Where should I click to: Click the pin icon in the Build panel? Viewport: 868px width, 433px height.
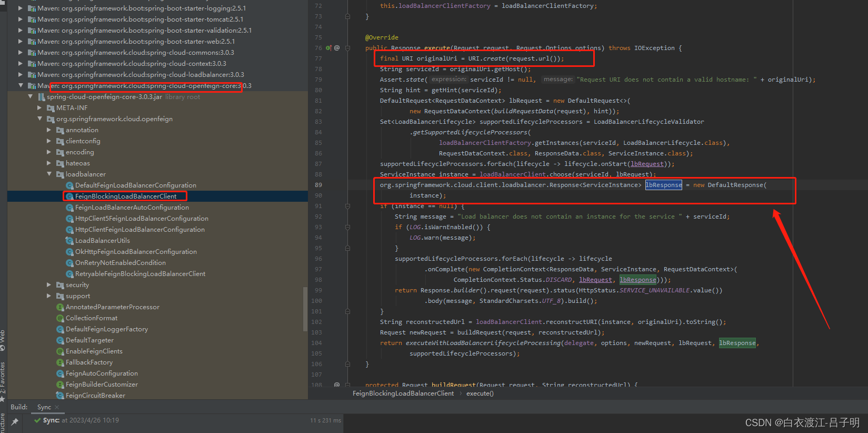pos(15,421)
